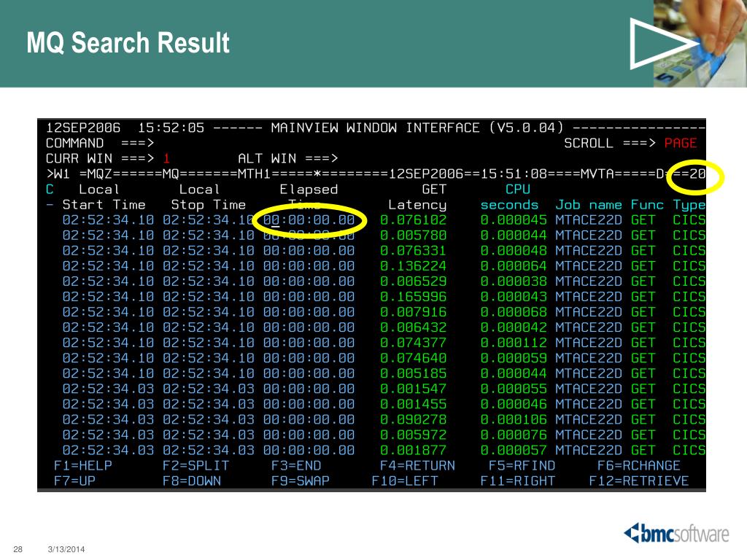Click GET latency value 0.165996
747x560 pixels.
point(413,297)
